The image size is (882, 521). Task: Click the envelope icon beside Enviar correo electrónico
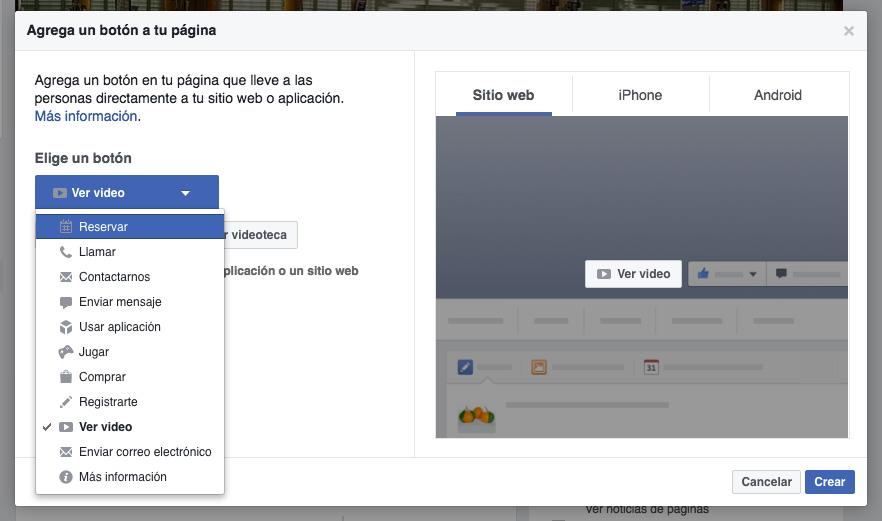[66, 452]
